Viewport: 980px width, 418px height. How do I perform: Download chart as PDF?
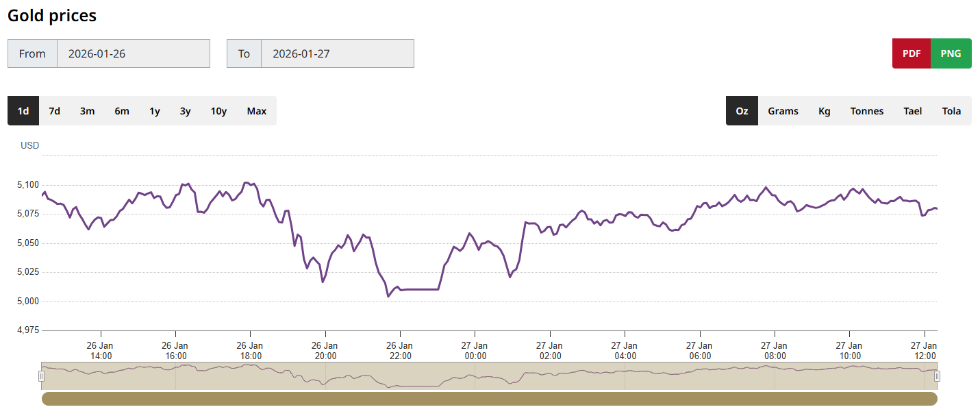pos(912,53)
